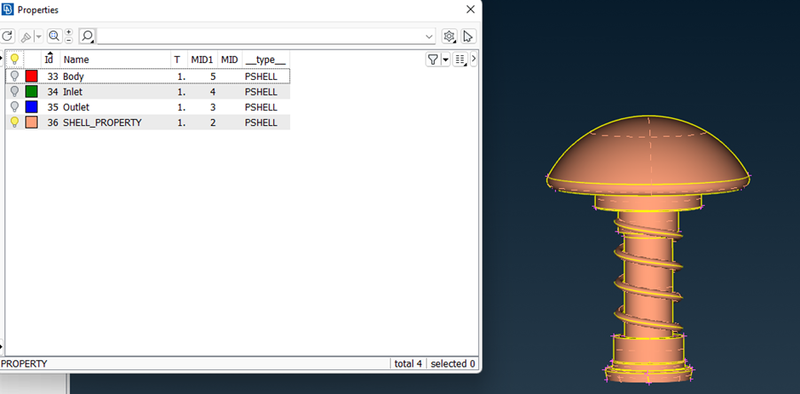Click into the search filter text field
This screenshot has height=394, width=800.
point(260,37)
